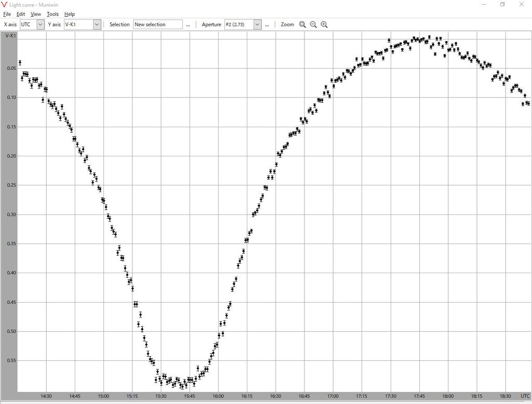Click the first data point of the light curve
The image size is (532, 404).
(x=20, y=62)
